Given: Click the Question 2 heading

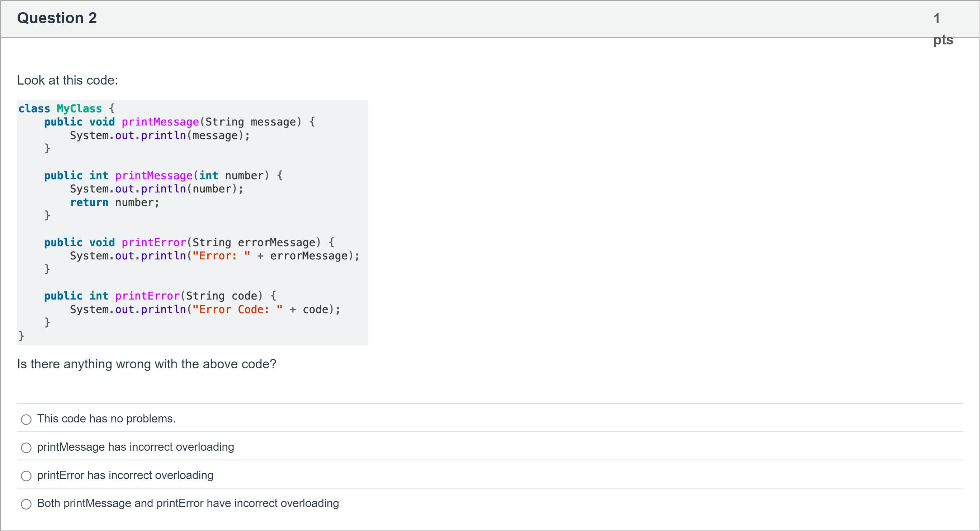Looking at the screenshot, I should point(57,18).
